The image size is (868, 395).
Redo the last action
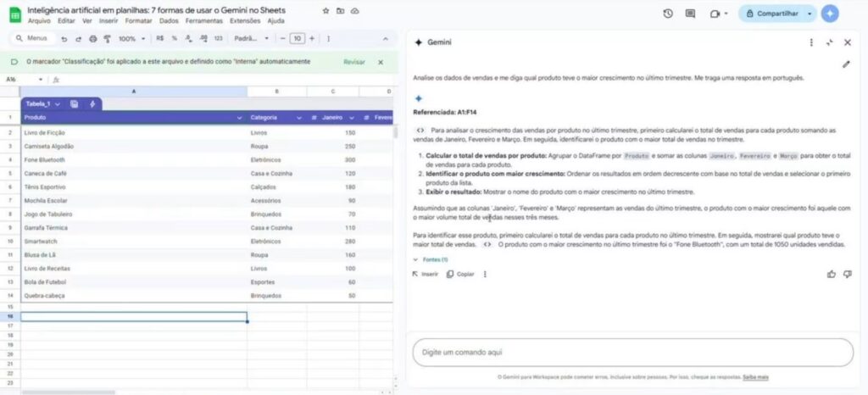[78, 39]
